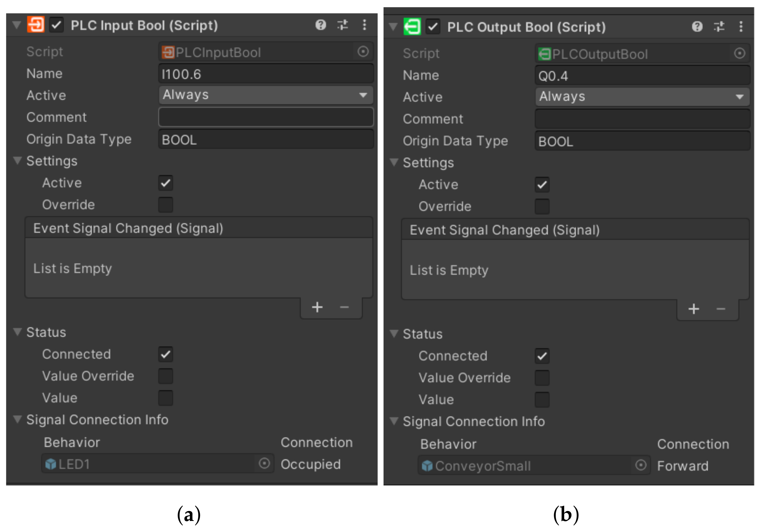
Task: Select the LED1 behavior object reference
Action: pos(149,464)
